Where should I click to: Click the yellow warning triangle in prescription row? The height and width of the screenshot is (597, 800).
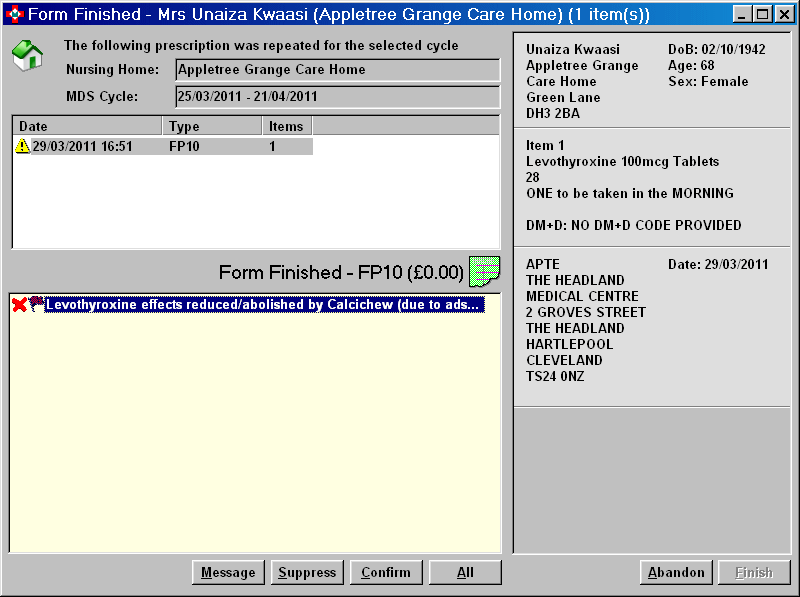coord(22,146)
